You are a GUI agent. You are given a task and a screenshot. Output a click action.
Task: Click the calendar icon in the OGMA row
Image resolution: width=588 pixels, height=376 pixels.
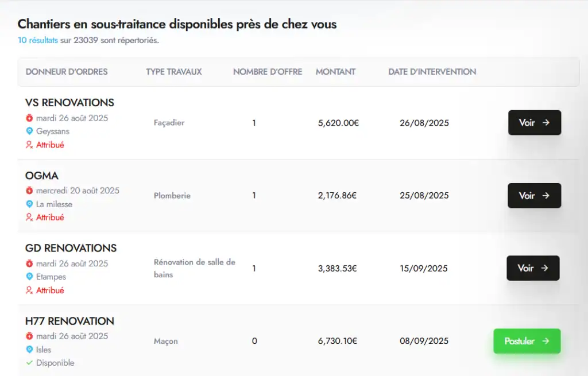coord(30,191)
